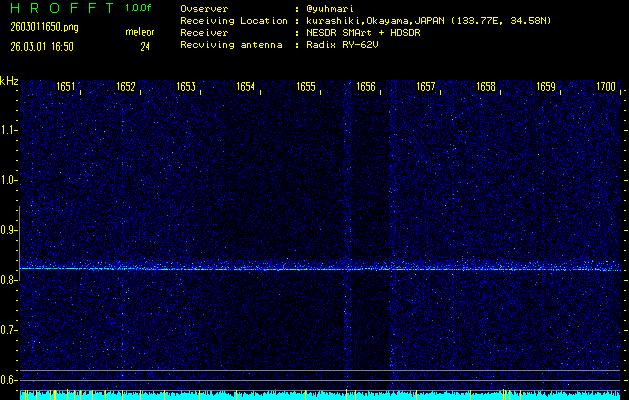629x400 pixels.
Task: Click the 1651 time axis label
Action: (x=66, y=86)
